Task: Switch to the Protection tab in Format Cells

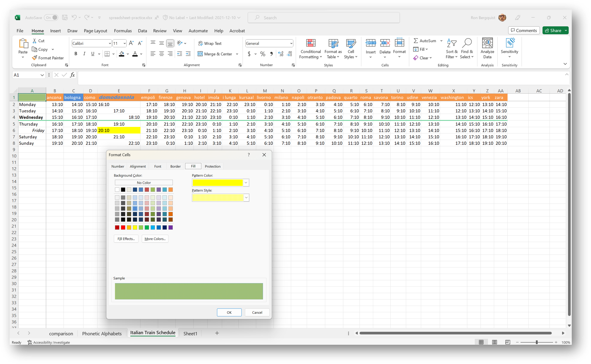Action: [212, 166]
